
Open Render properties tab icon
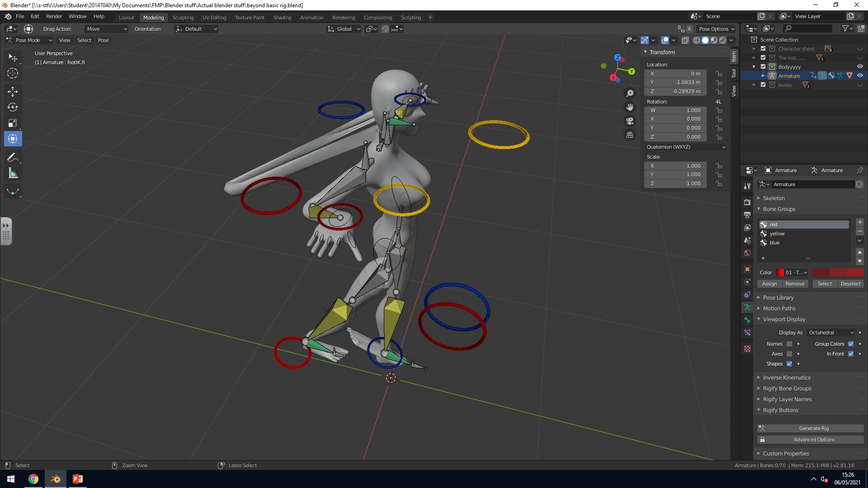click(x=747, y=202)
